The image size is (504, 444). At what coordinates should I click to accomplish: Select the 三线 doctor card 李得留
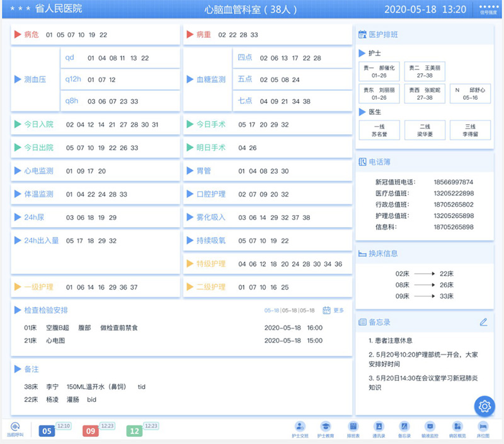[470, 131]
